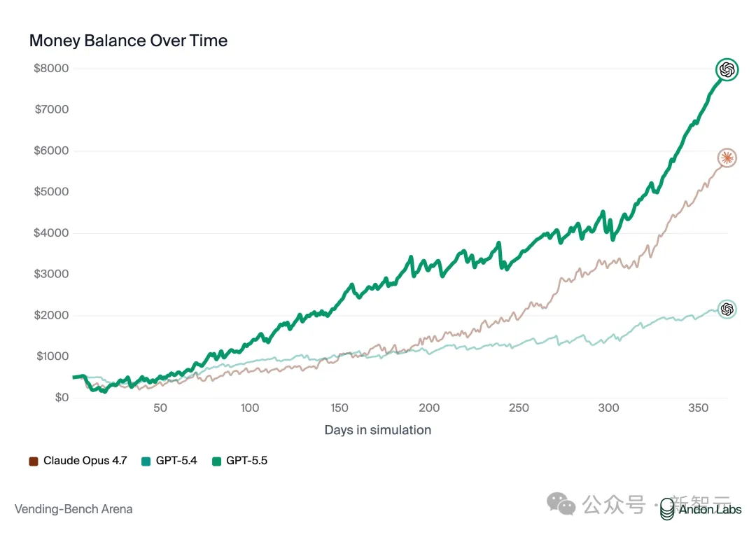
Task: Click the GPT-5.5 legend color swatch
Action: point(216,461)
